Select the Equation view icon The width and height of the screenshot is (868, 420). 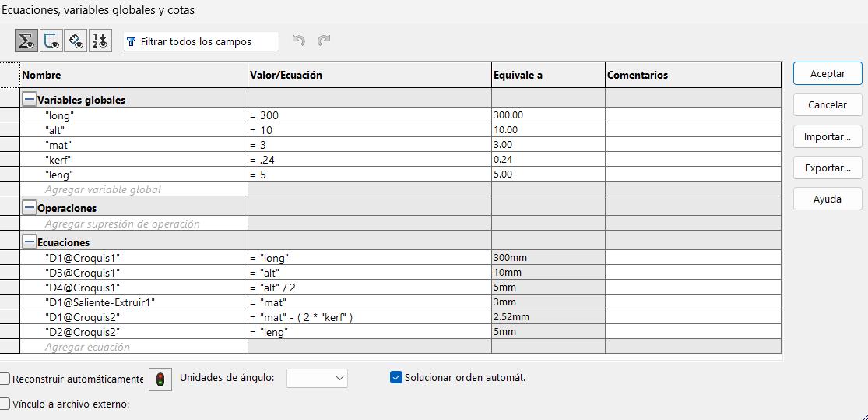26,41
